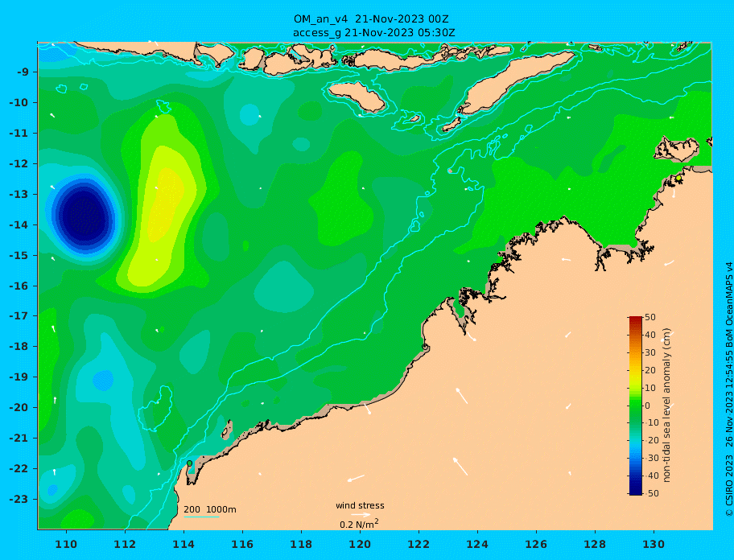Click the white wind stress reference arrow
This screenshot has width=734, height=560.
pos(361,515)
